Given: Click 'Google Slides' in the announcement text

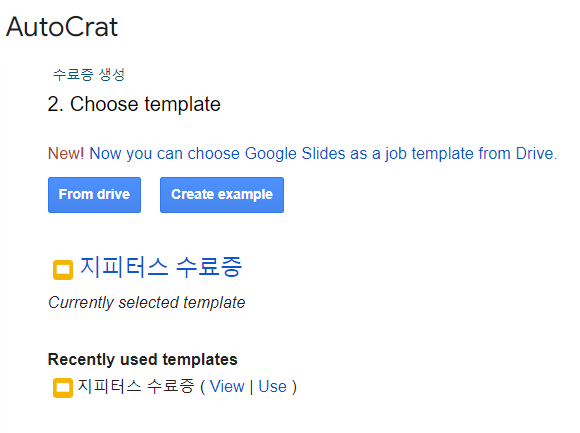Looking at the screenshot, I should [295, 153].
